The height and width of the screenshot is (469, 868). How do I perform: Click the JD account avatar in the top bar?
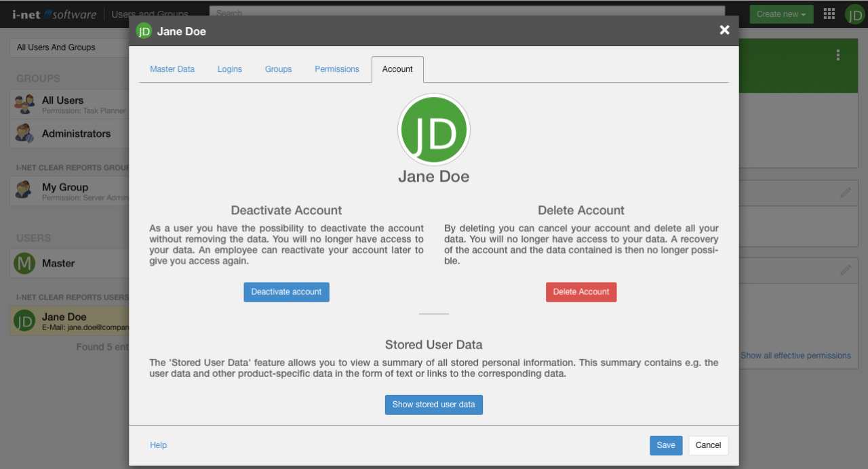tap(854, 14)
